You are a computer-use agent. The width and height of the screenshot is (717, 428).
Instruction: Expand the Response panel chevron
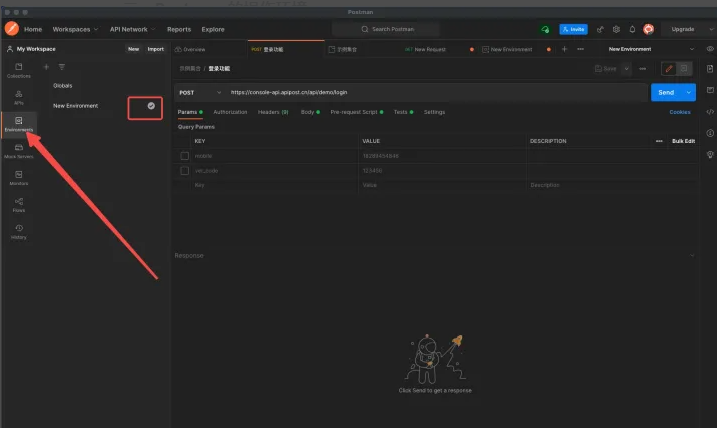692,256
